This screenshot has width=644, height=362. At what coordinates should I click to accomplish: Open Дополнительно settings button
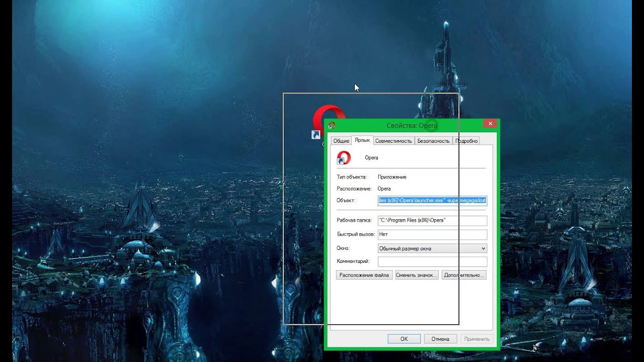464,275
